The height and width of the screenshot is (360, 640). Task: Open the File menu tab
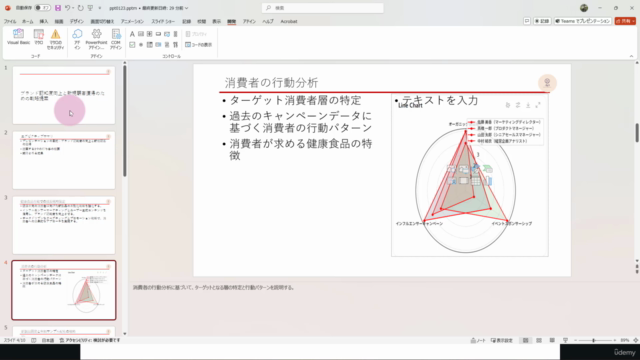point(10,21)
